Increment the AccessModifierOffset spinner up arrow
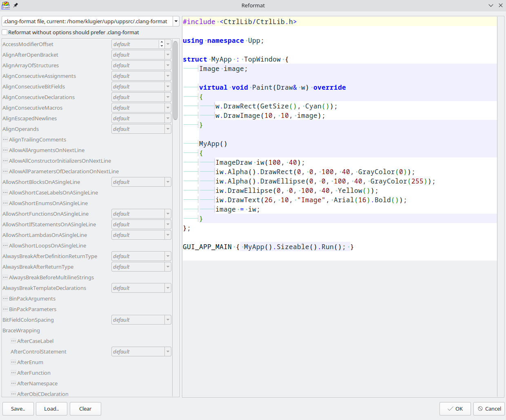The height and width of the screenshot is (420, 506). [162, 42]
